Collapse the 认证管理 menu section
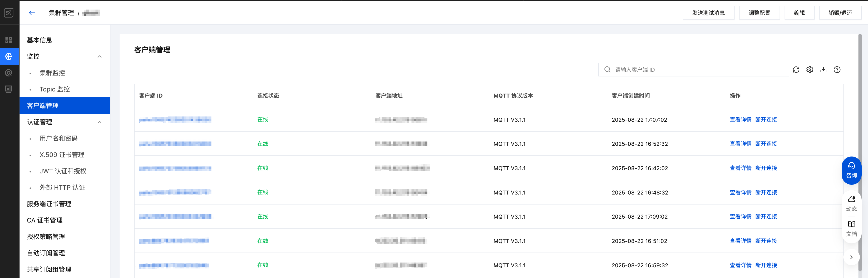This screenshot has height=278, width=868. (99, 122)
